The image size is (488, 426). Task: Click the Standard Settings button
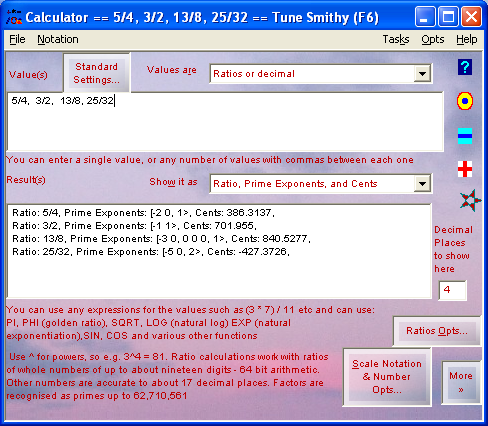click(x=96, y=73)
